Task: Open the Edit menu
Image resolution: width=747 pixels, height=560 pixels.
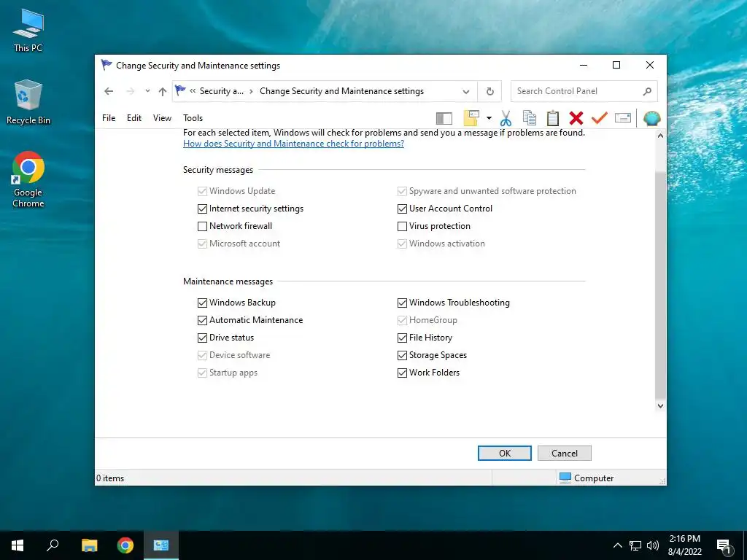Action: [134, 117]
